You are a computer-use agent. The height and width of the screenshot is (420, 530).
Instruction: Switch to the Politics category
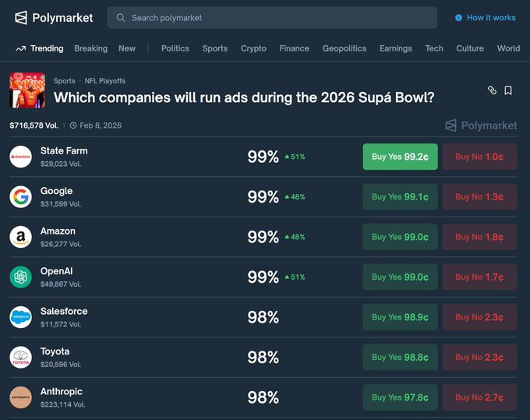175,48
